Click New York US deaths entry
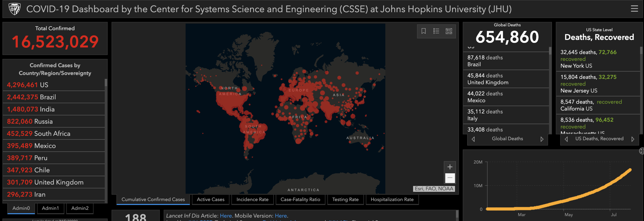This screenshot has width=644, height=221. pyautogui.click(x=598, y=59)
